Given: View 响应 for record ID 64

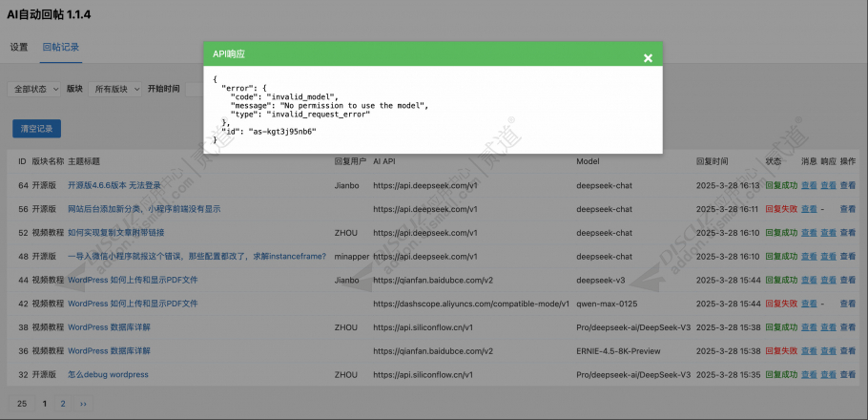Looking at the screenshot, I should pos(828,185).
